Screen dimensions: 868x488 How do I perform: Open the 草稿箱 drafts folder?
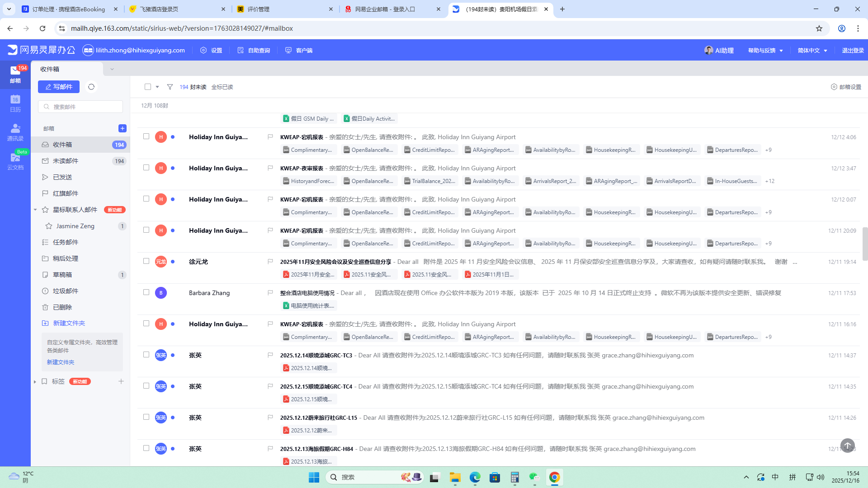click(62, 275)
